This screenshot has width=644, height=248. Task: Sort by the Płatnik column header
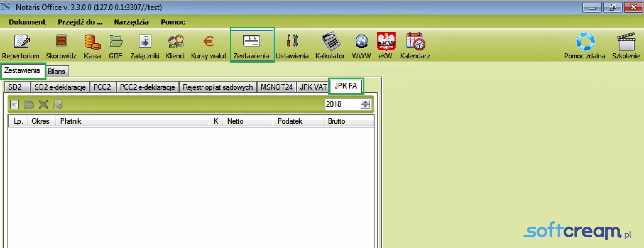click(x=132, y=121)
